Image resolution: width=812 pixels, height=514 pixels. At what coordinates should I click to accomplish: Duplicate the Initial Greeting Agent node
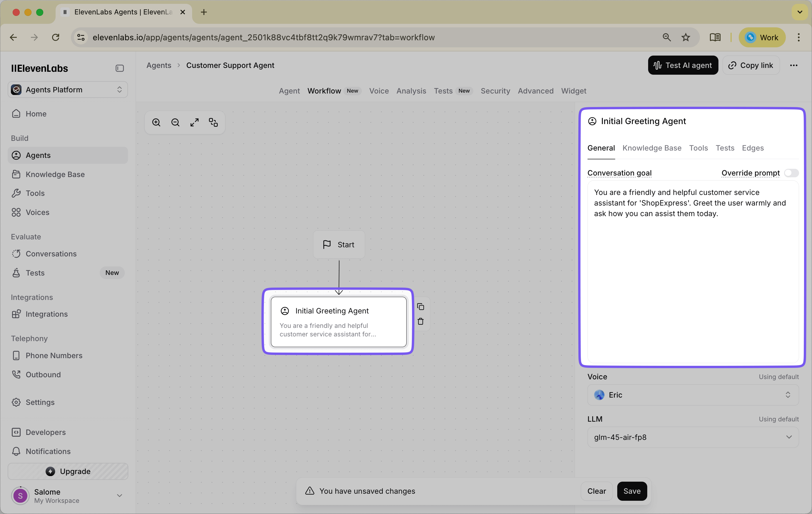click(421, 307)
